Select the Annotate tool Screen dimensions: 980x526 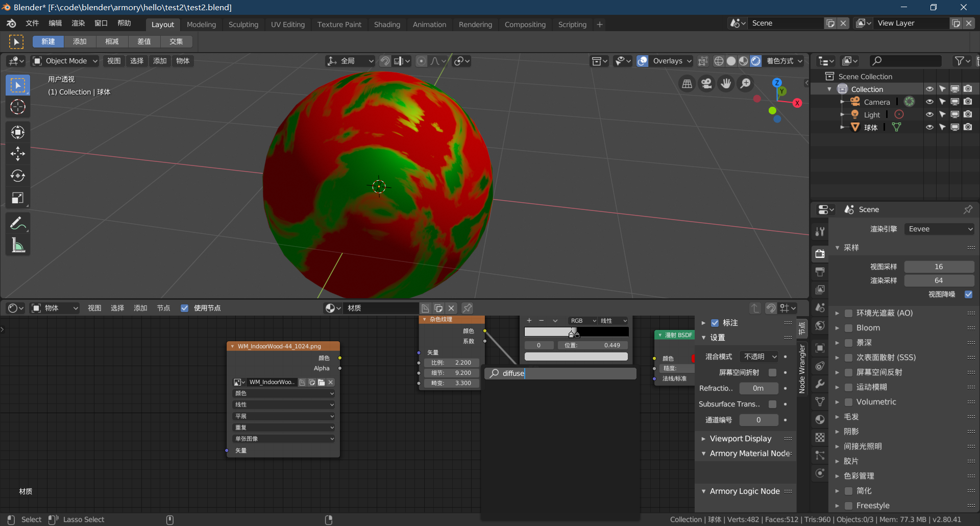[18, 223]
